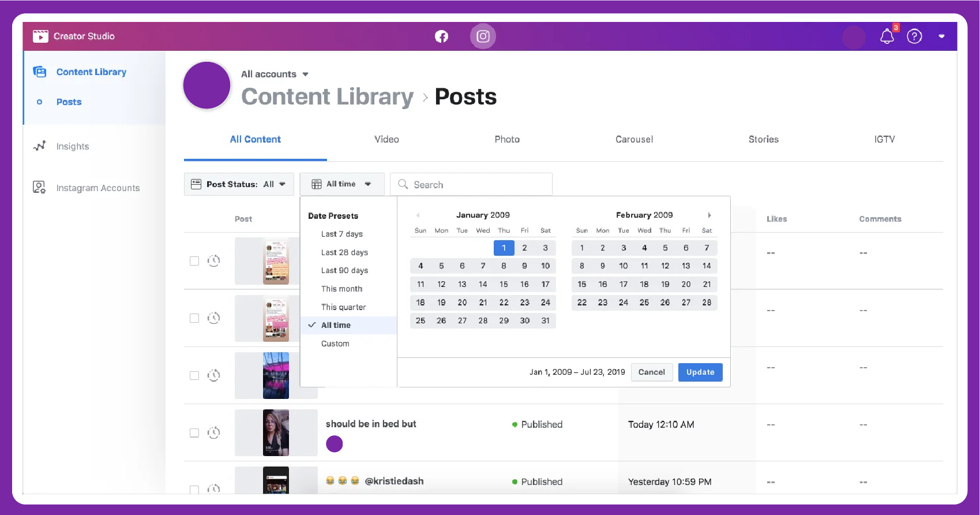The height and width of the screenshot is (515, 980).
Task: Switch to the Stories tab
Action: tap(763, 139)
